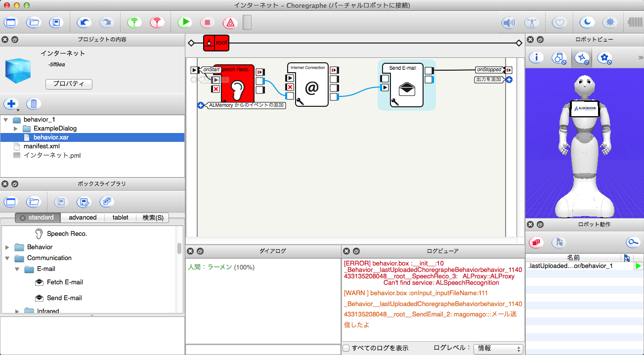Open the error warning triangle icon
The height and width of the screenshot is (355, 644).
(230, 22)
